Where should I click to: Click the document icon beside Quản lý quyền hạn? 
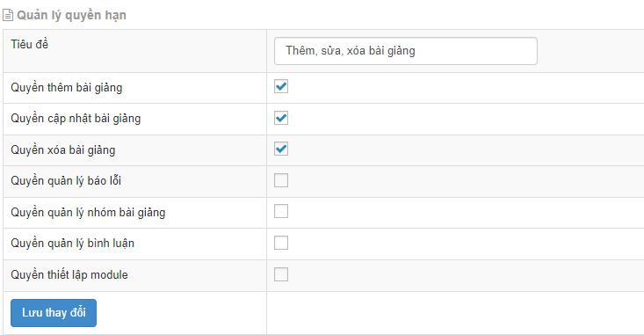8,15
